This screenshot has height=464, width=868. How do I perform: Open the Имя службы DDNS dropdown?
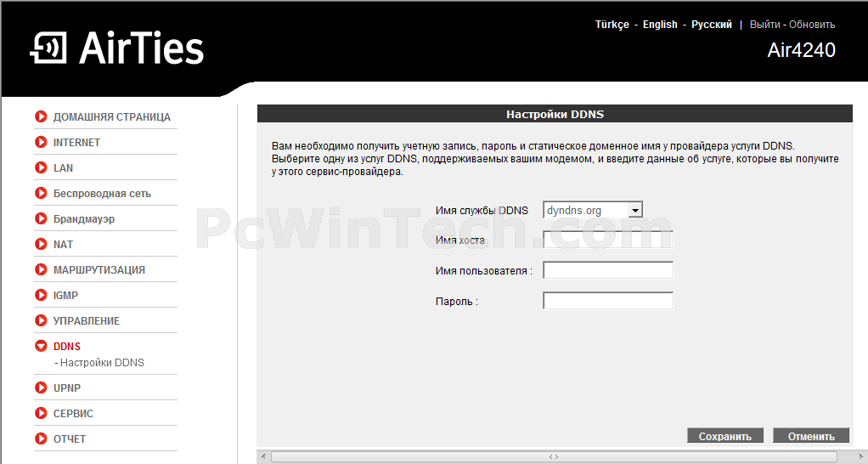click(593, 210)
